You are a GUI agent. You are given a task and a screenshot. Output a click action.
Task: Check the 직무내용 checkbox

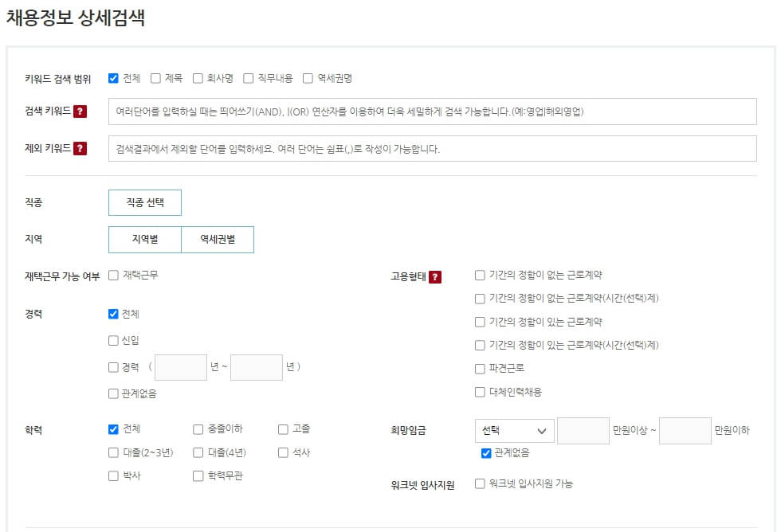click(x=248, y=77)
